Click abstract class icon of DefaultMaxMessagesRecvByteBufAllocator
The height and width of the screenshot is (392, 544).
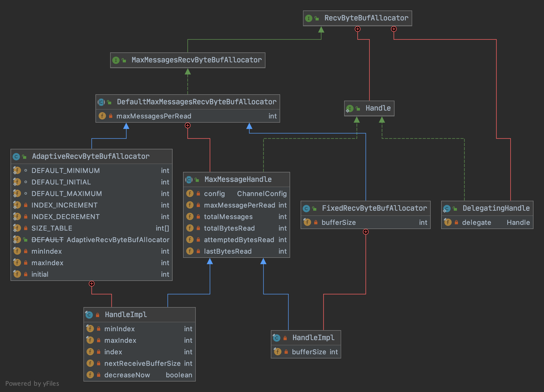point(101,102)
